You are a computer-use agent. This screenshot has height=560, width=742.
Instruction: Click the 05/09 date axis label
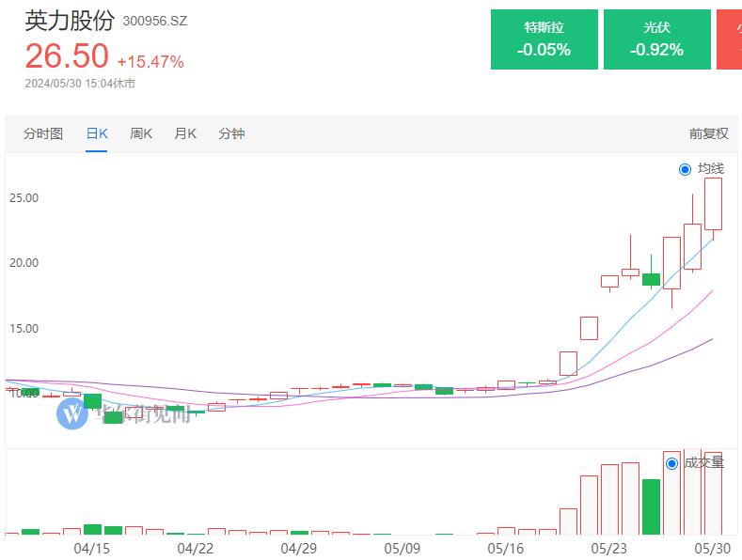(402, 549)
